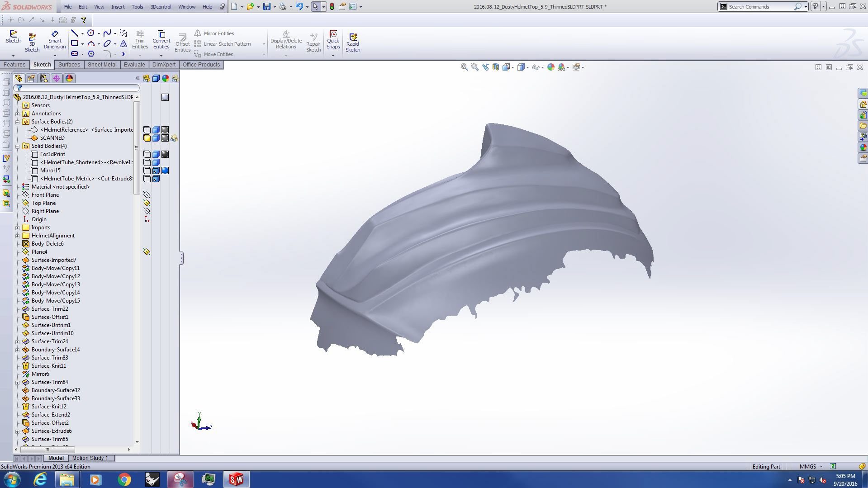
Task: Open the Insert menu
Action: 118,7
